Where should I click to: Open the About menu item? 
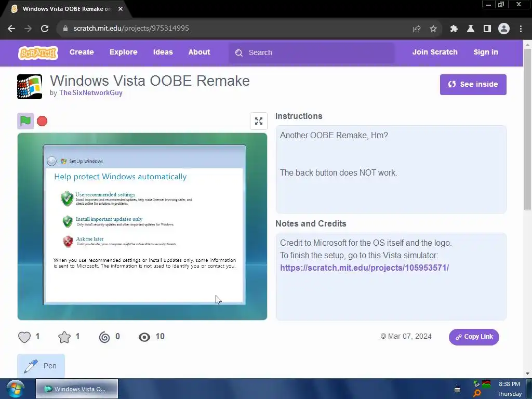[199, 52]
